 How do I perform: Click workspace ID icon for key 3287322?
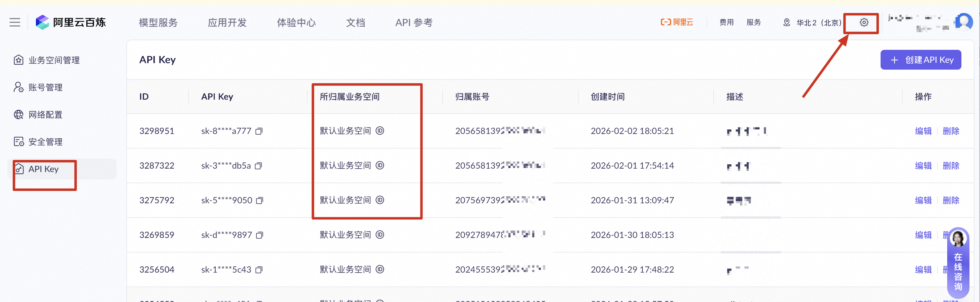coord(380,165)
